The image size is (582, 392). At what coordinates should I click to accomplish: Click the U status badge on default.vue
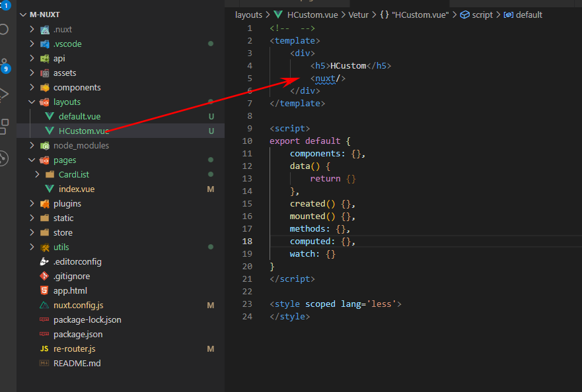pos(211,116)
